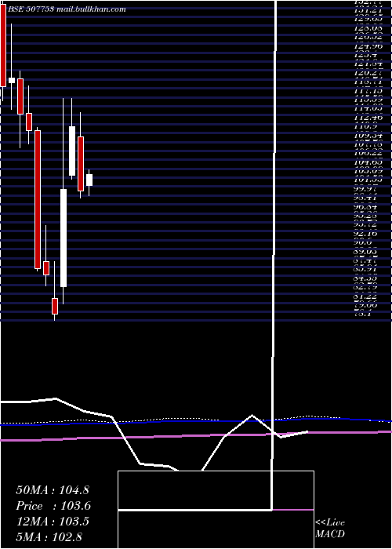Select the 5MA : 102.8 legend value
This screenshot has height=549, width=392.
49,536
